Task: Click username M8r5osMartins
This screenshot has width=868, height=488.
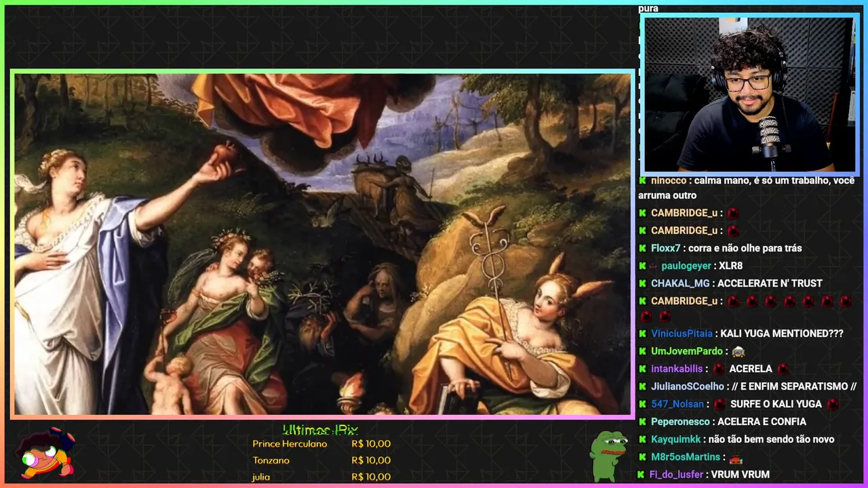Action: [x=684, y=457]
